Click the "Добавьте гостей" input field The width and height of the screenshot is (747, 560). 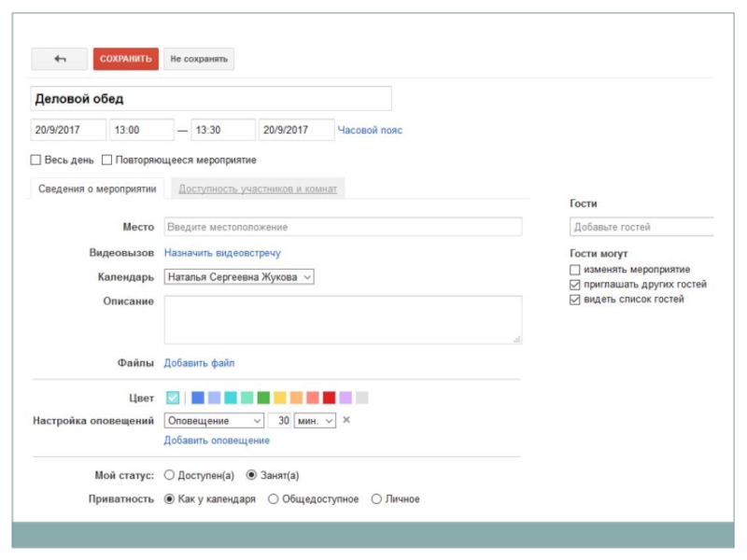coord(641,227)
